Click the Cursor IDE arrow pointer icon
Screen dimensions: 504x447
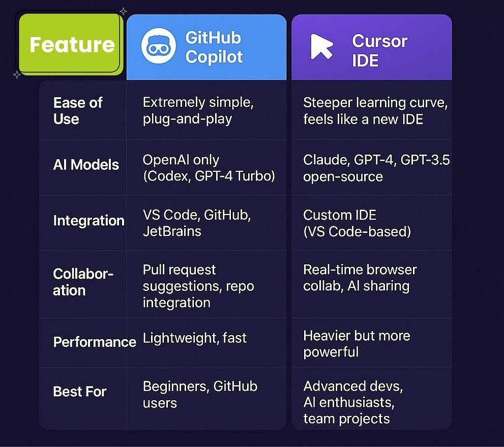322,47
